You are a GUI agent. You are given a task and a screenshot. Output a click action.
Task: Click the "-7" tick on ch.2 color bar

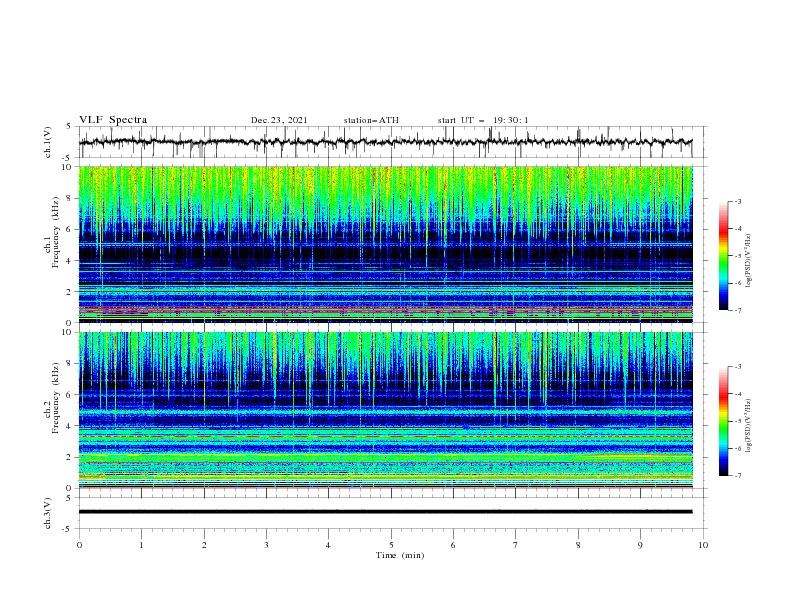click(737, 476)
